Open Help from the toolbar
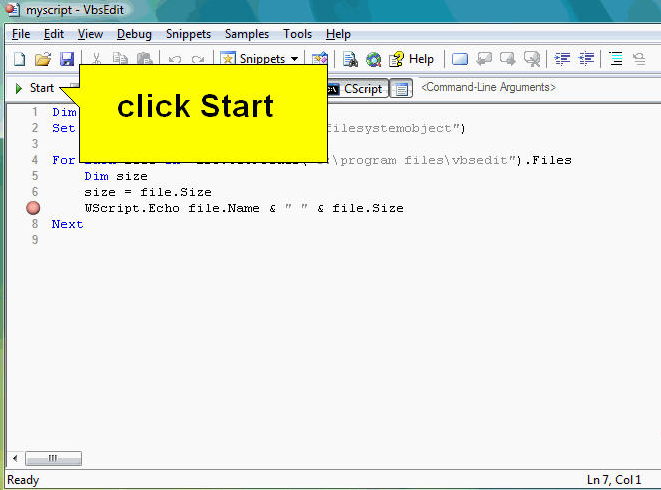The height and width of the screenshot is (490, 661). (x=411, y=59)
